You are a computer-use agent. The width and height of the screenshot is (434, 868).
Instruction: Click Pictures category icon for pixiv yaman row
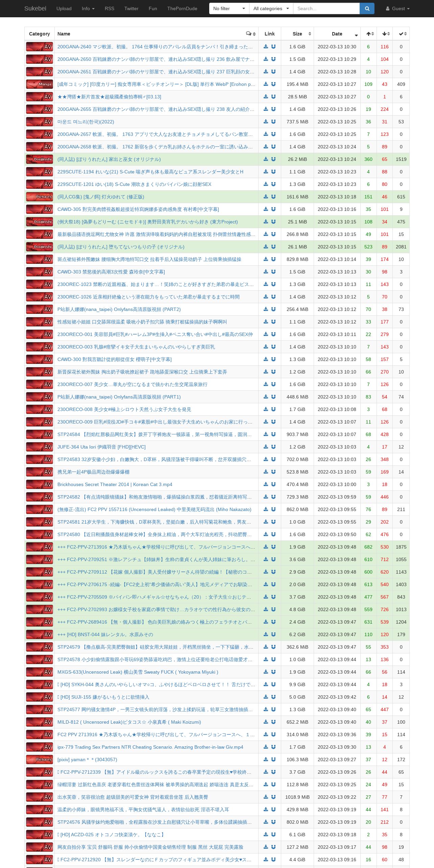[x=40, y=759]
